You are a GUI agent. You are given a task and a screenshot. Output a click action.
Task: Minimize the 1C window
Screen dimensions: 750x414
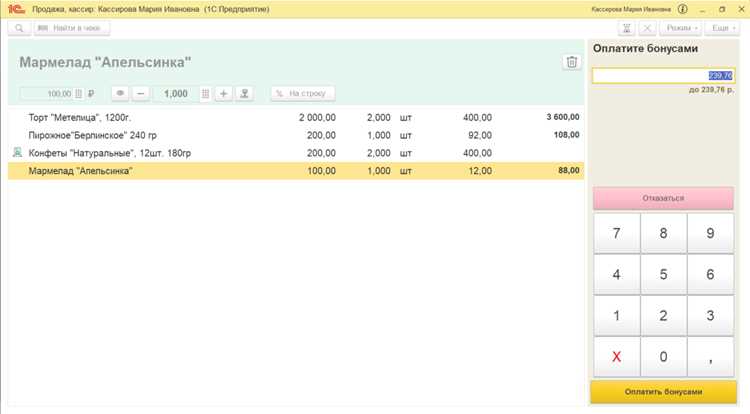(703, 9)
